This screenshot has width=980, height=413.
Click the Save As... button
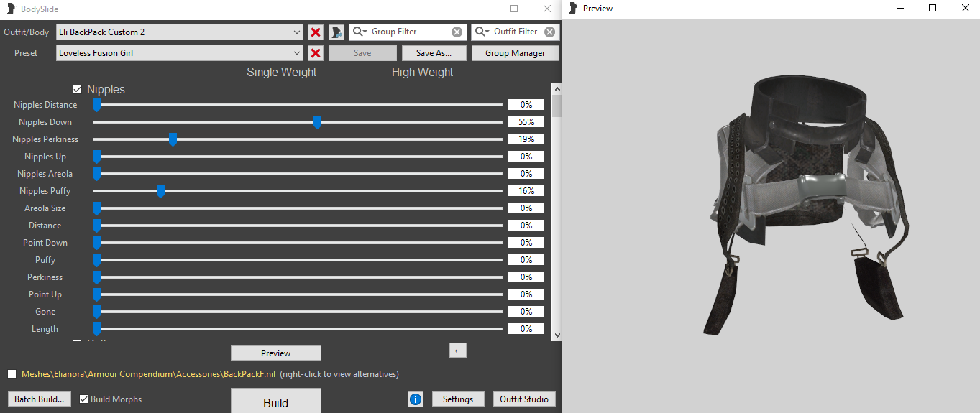coord(434,53)
